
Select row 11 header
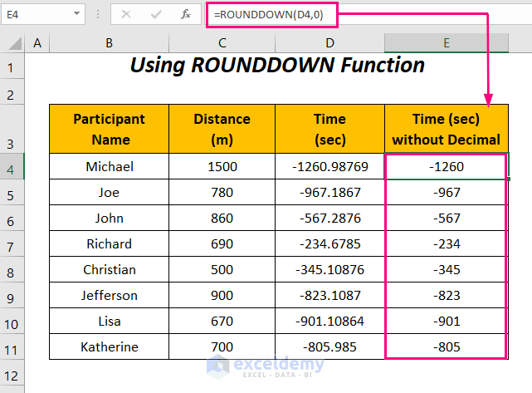12,346
